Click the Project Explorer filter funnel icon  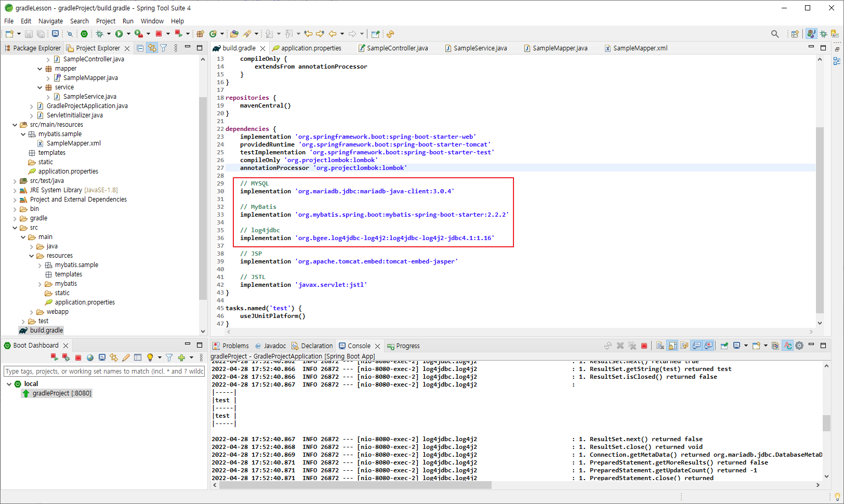click(164, 48)
